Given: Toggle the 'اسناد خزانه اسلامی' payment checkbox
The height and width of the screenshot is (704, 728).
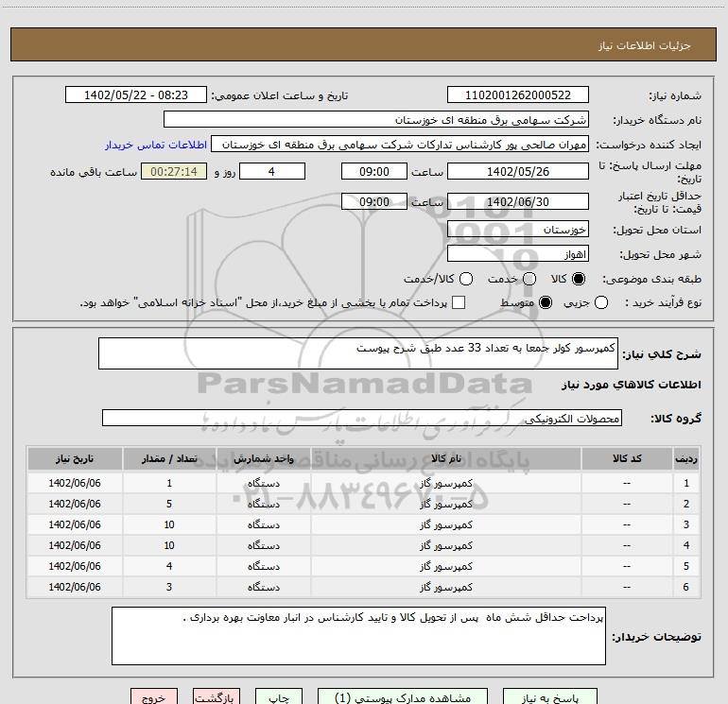Looking at the screenshot, I should pos(459,302).
